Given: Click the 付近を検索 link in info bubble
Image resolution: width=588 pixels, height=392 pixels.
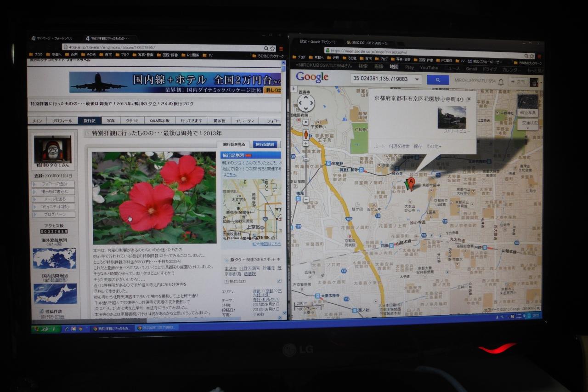Looking at the screenshot, I should [x=399, y=147].
